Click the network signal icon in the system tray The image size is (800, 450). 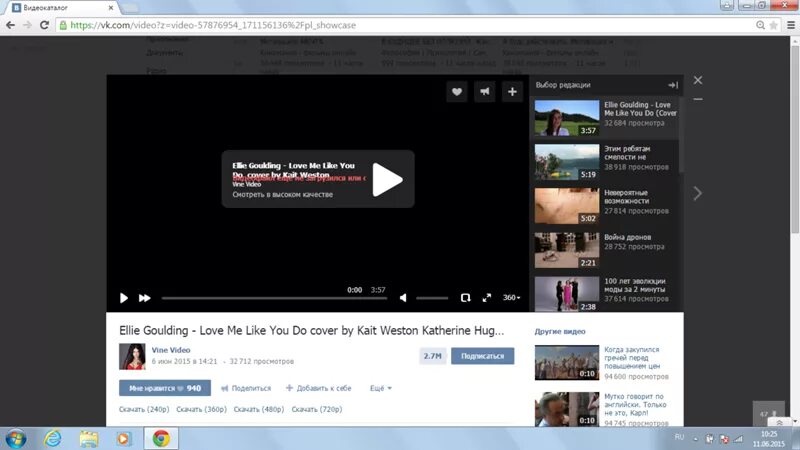click(x=738, y=439)
